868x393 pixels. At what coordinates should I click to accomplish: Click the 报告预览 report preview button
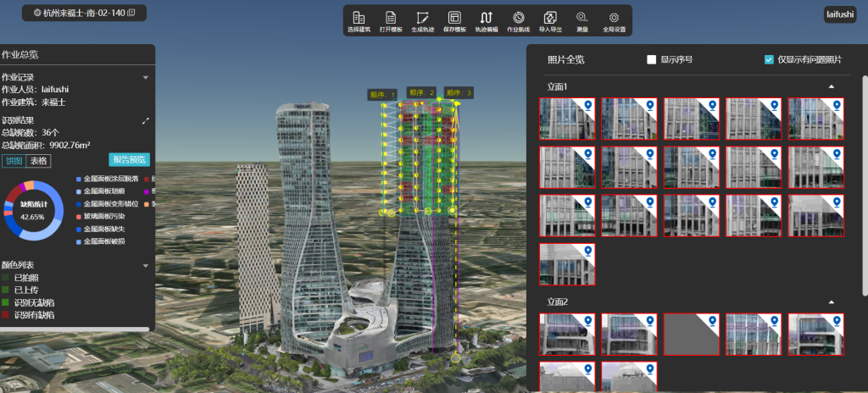click(130, 160)
